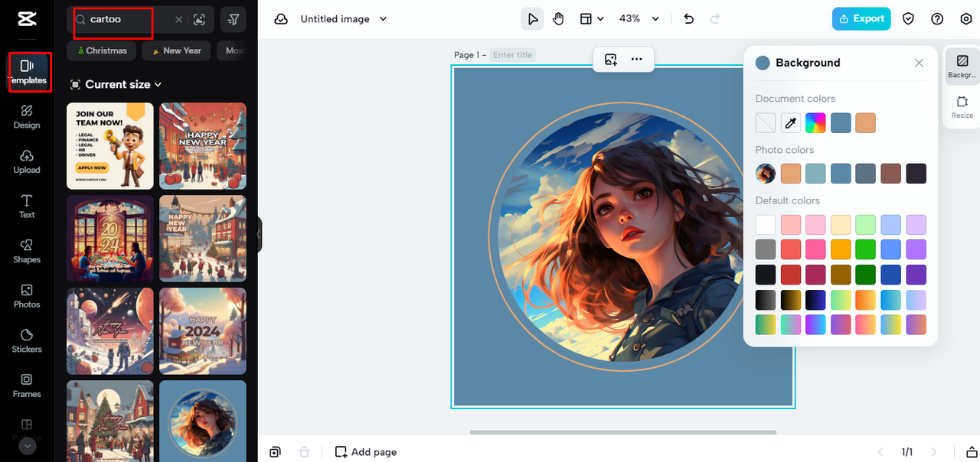Open the help question mark icon
This screenshot has height=462, width=980.
[x=937, y=19]
